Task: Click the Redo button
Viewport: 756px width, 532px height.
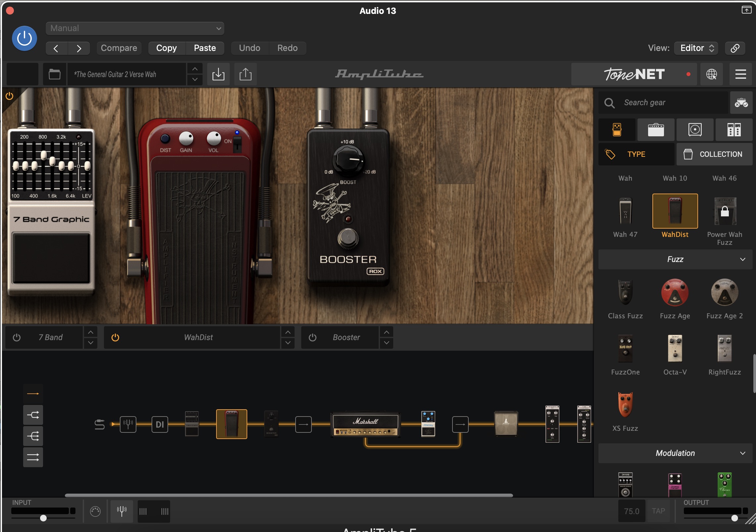Action: (x=287, y=48)
